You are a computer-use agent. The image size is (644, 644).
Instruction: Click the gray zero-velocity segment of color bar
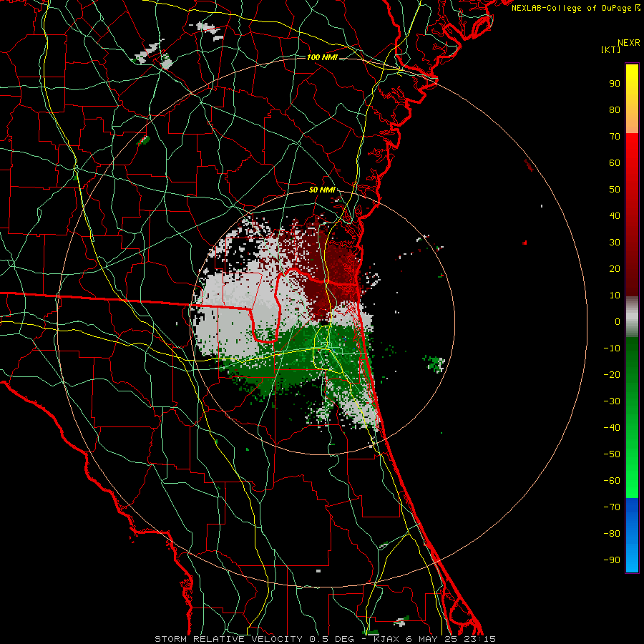tap(632, 317)
